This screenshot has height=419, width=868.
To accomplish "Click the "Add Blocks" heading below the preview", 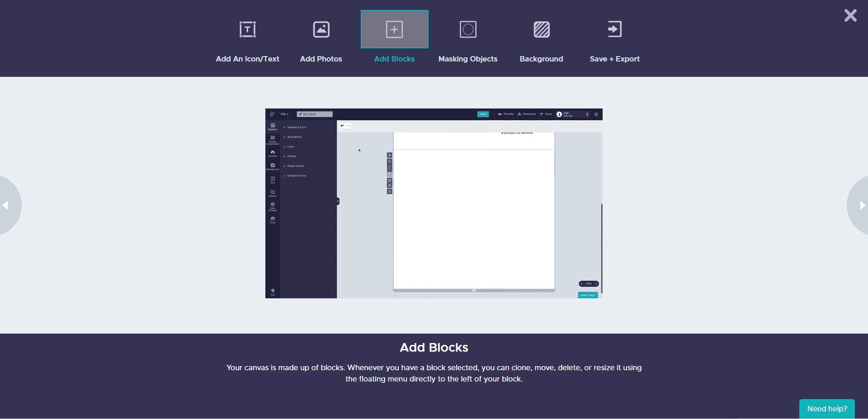I will [434, 347].
